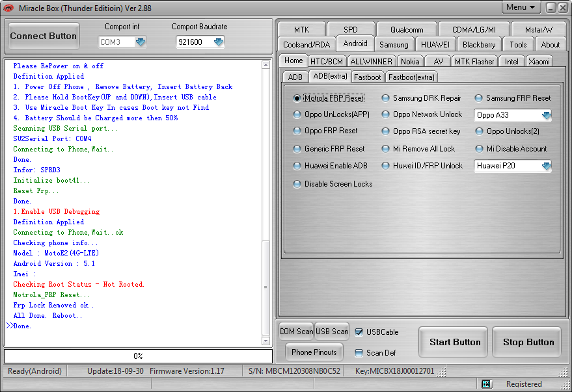Open the ALLWINNER sub-tab
Image resolution: width=572 pixels, height=392 pixels.
(371, 62)
